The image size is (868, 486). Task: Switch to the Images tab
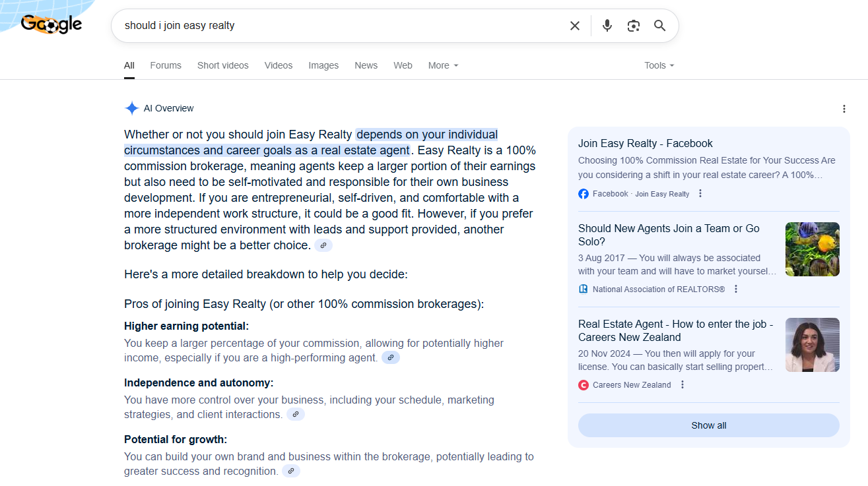point(323,65)
